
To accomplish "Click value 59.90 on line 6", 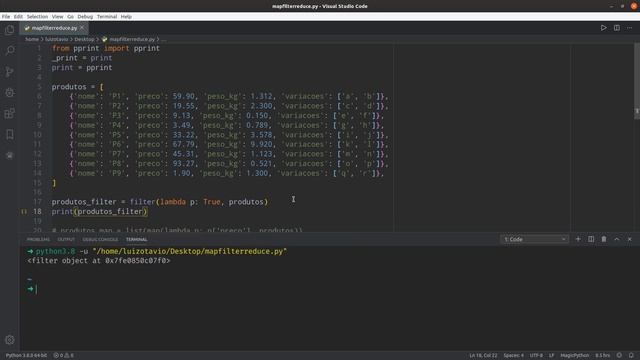I will click(183, 96).
